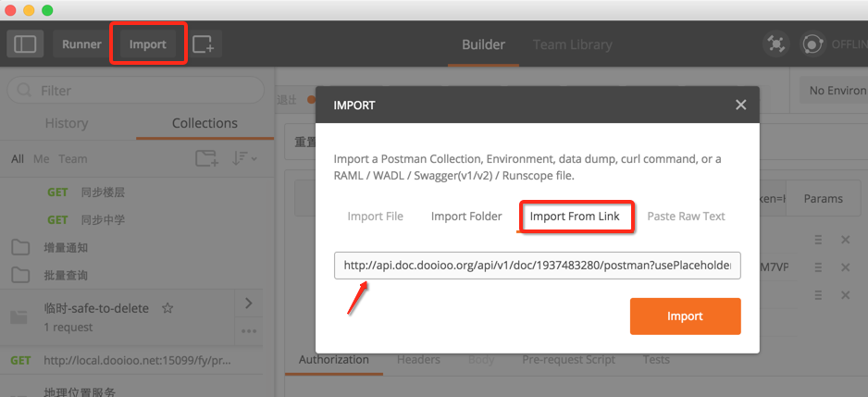Switch to Import File tab
Screen dimensions: 868x397
[x=375, y=216]
